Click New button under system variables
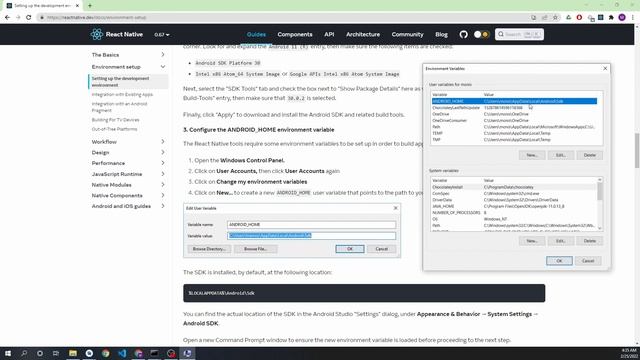The height and width of the screenshot is (360, 640). (x=532, y=241)
